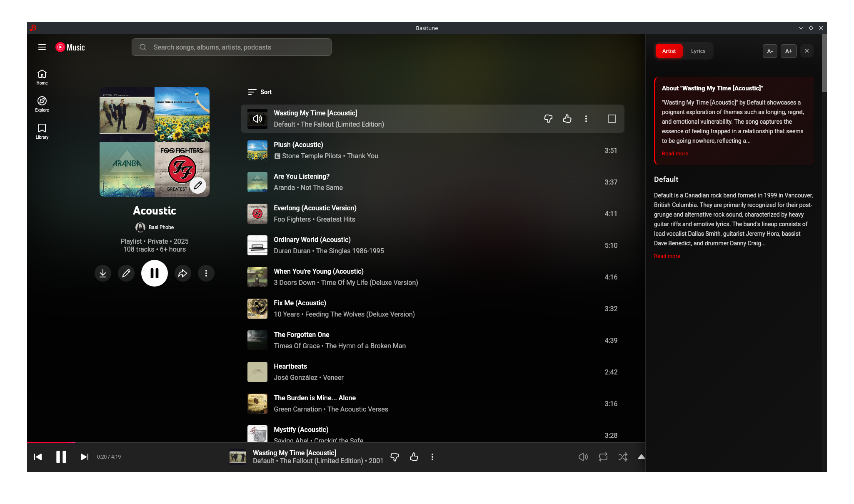Click the search songs input field

tap(231, 47)
